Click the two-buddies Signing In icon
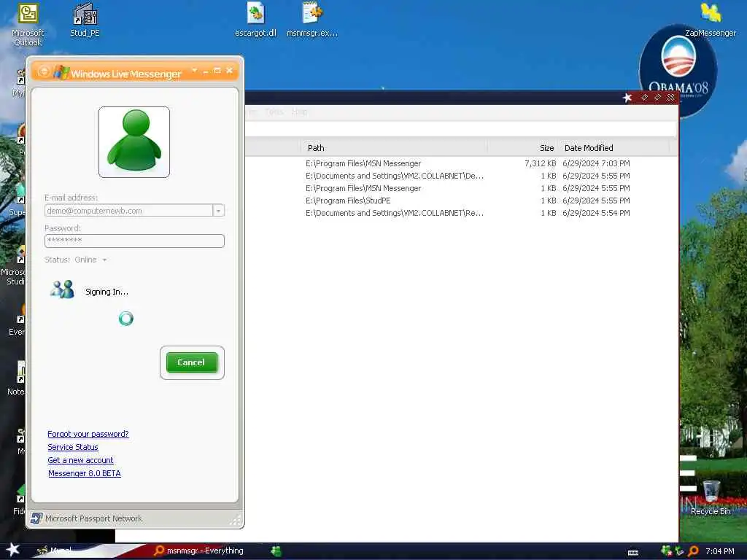The height and width of the screenshot is (560, 747). pos(63,289)
